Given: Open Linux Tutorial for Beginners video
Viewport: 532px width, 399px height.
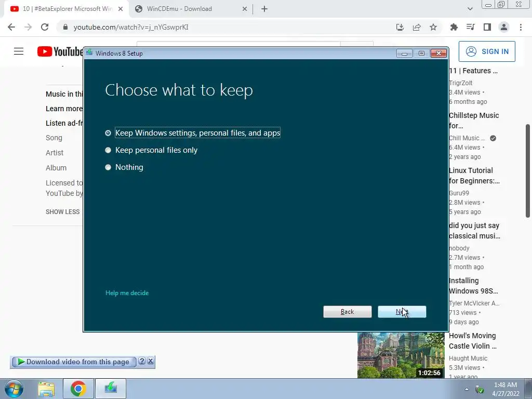Looking at the screenshot, I should click(x=474, y=176).
